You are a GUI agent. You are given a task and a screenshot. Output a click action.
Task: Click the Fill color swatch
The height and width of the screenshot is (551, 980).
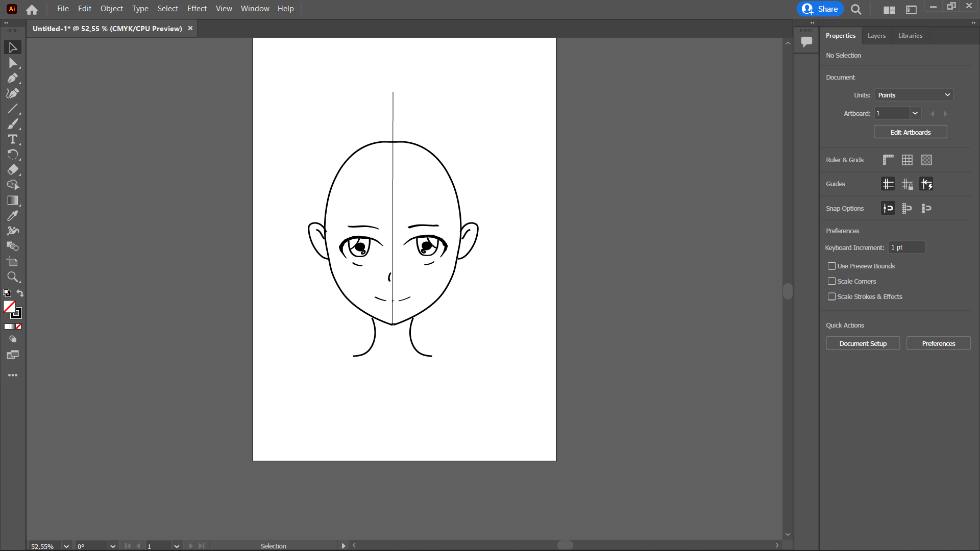tap(9, 306)
